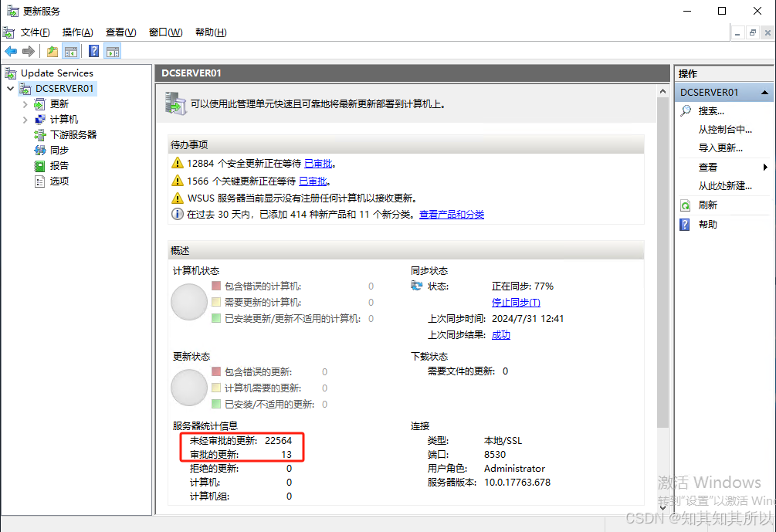776x532 pixels.
Task: Open the 操作(A) menu
Action: [78, 32]
